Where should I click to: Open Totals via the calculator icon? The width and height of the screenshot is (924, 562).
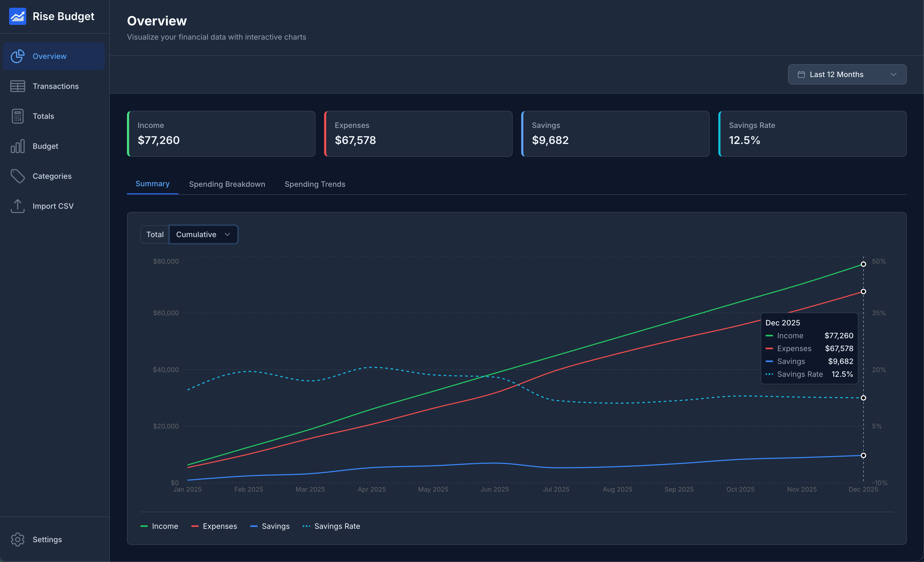coord(18,116)
